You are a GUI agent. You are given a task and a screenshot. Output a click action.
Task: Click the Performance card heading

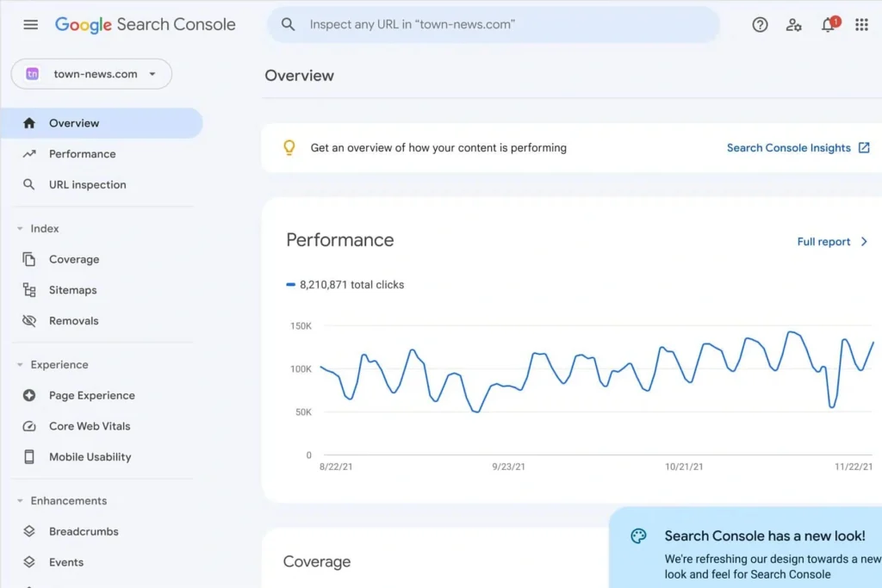click(339, 240)
